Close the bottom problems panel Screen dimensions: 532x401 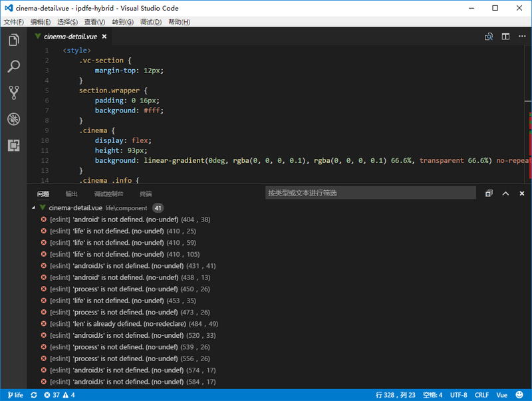(x=522, y=194)
